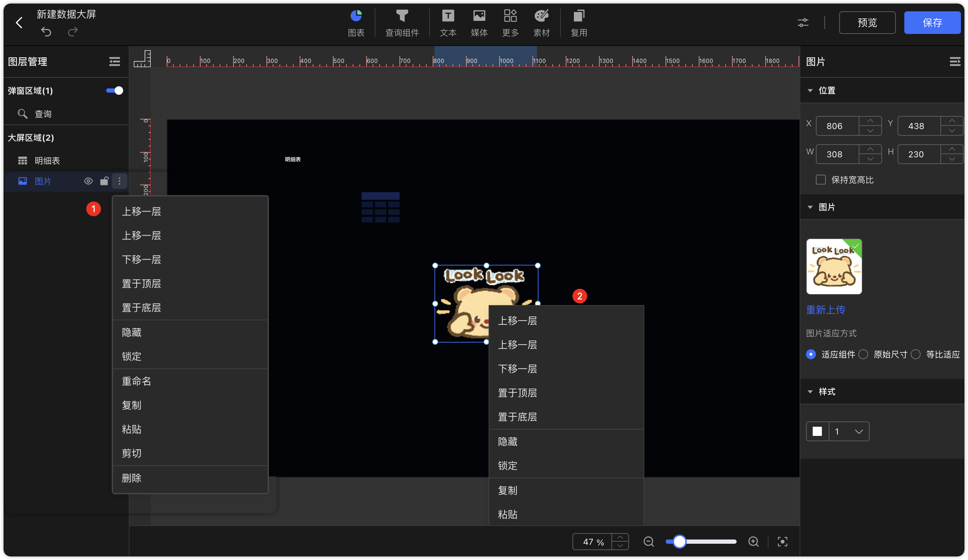This screenshot has height=560, width=968.
Task: Unlock icon on the 图片 layer
Action: tap(104, 181)
